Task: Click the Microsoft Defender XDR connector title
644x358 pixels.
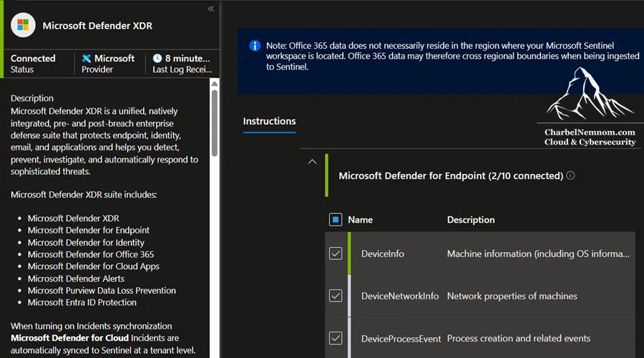Action: pyautogui.click(x=97, y=26)
